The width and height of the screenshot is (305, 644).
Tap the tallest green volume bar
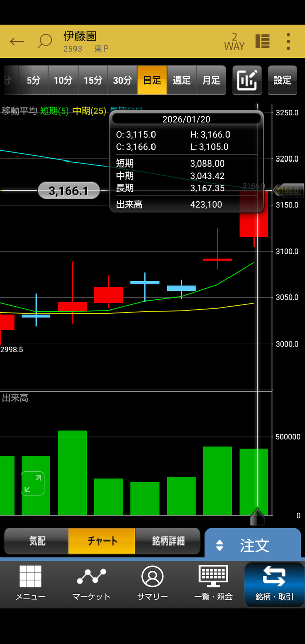pyautogui.click(x=72, y=472)
